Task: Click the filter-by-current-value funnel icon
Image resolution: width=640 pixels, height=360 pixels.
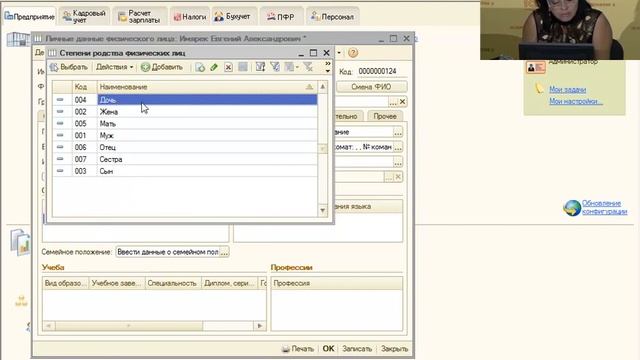Action: point(275,67)
